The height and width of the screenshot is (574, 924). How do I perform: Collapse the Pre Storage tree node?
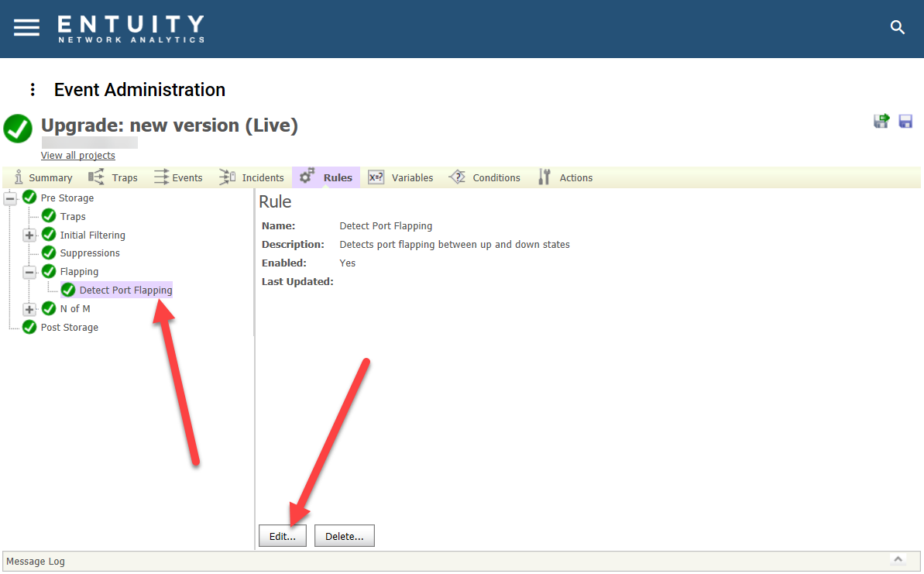(x=10, y=198)
